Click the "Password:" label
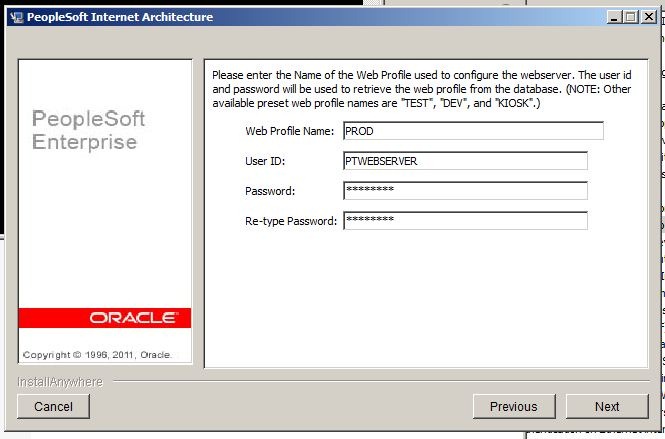Viewport: 665px width, 439px height. point(270,192)
